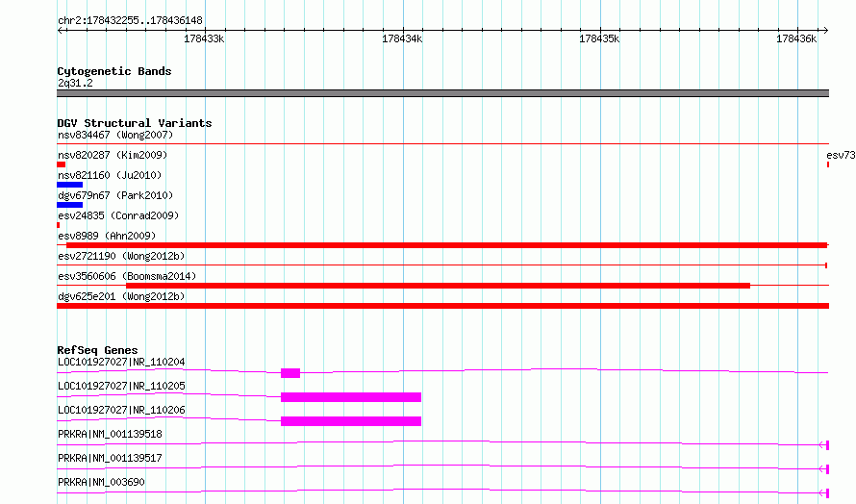Select the thin esv2721190 variant line
This screenshot has width=856, height=504.
click(441, 265)
